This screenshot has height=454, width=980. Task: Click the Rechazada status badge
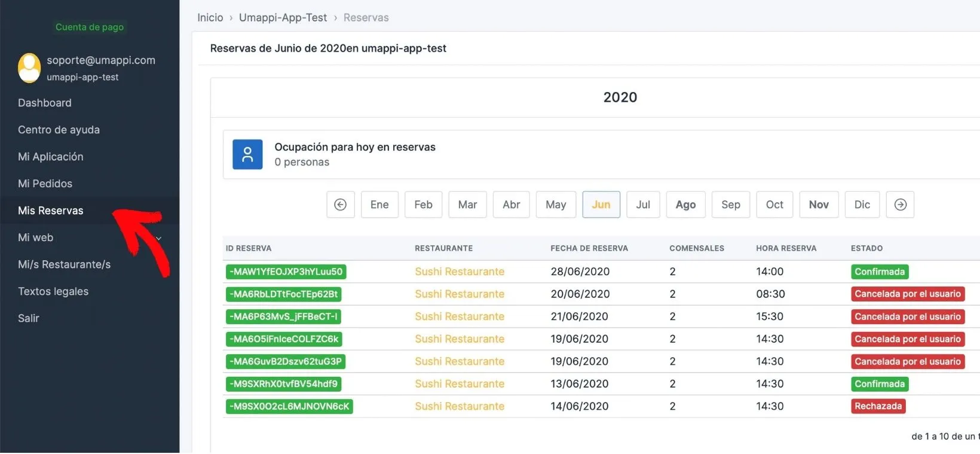(x=878, y=406)
